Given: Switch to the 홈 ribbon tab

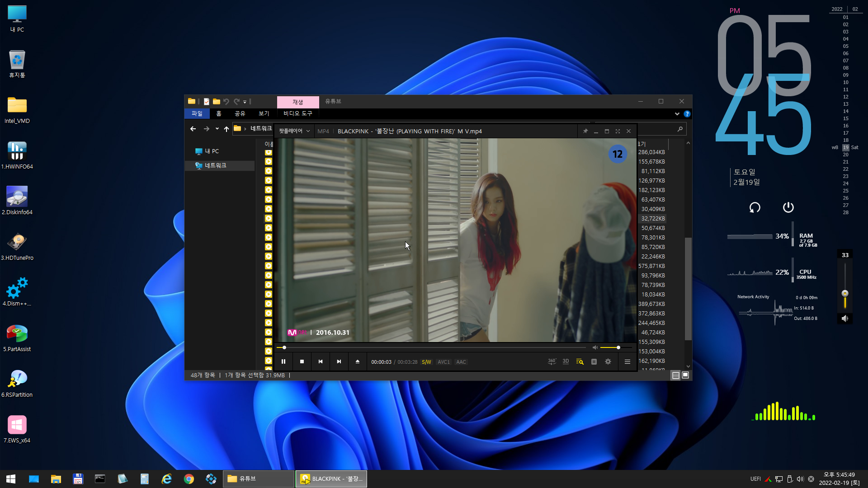Looking at the screenshot, I should click(219, 113).
